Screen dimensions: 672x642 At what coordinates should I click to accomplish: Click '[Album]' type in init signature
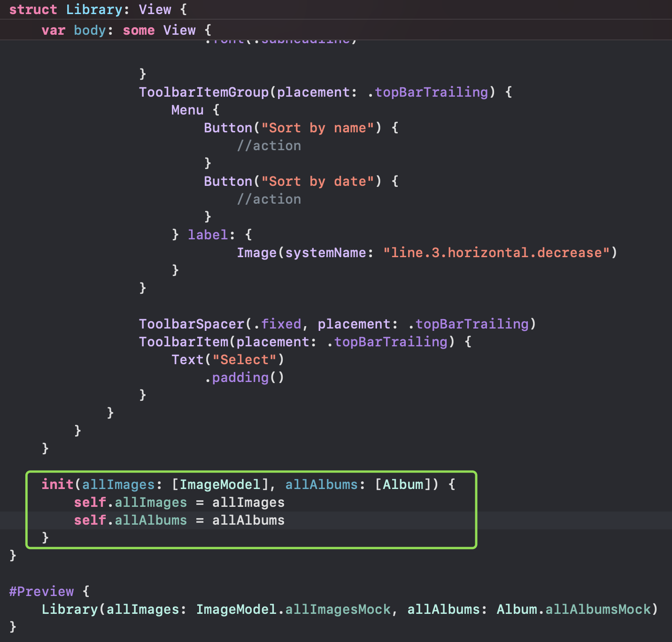(403, 484)
